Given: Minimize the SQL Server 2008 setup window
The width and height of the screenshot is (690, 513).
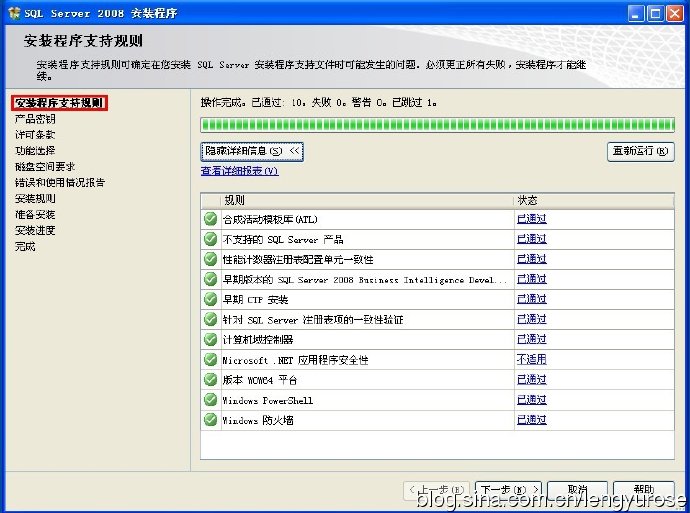Looking at the screenshot, I should tap(635, 13).
